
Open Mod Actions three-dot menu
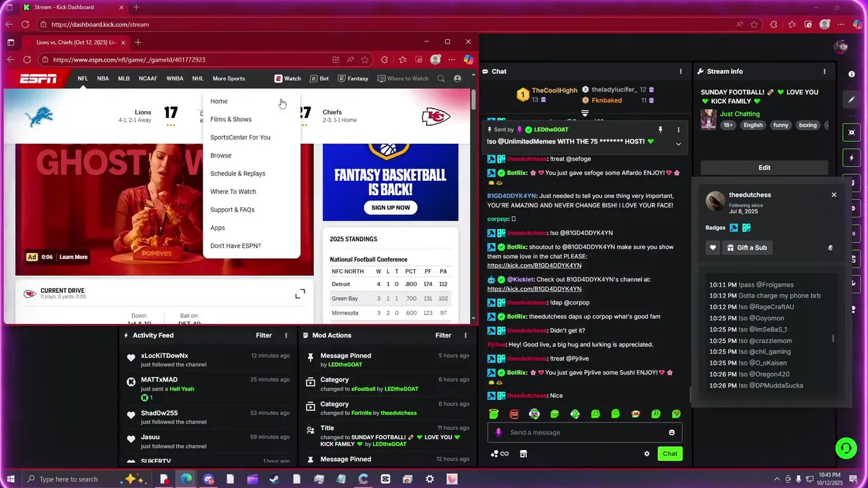[x=465, y=335]
